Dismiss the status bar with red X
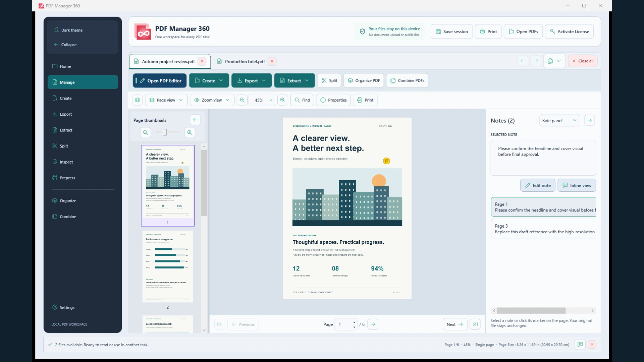This screenshot has height=362, width=644. tap(592, 344)
